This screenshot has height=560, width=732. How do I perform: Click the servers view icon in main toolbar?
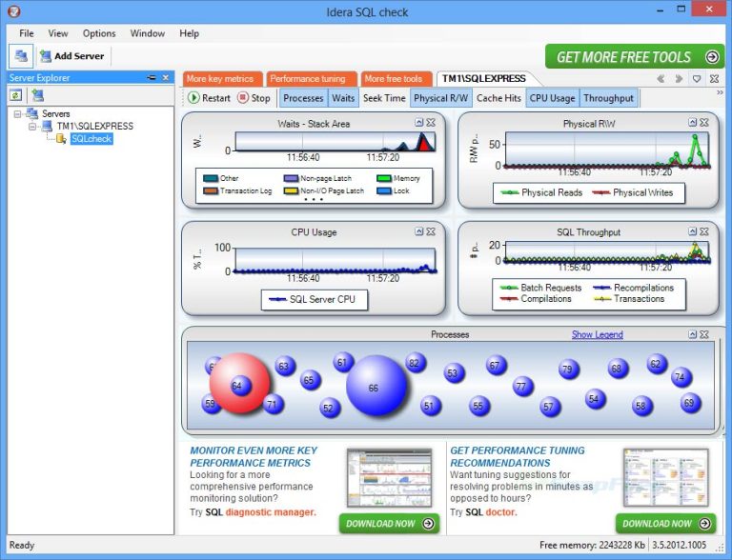pyautogui.click(x=21, y=56)
